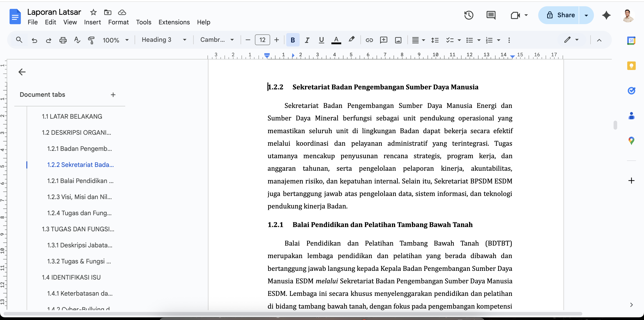Click the insert link icon
Image resolution: width=644 pixels, height=320 pixels.
pos(369,40)
